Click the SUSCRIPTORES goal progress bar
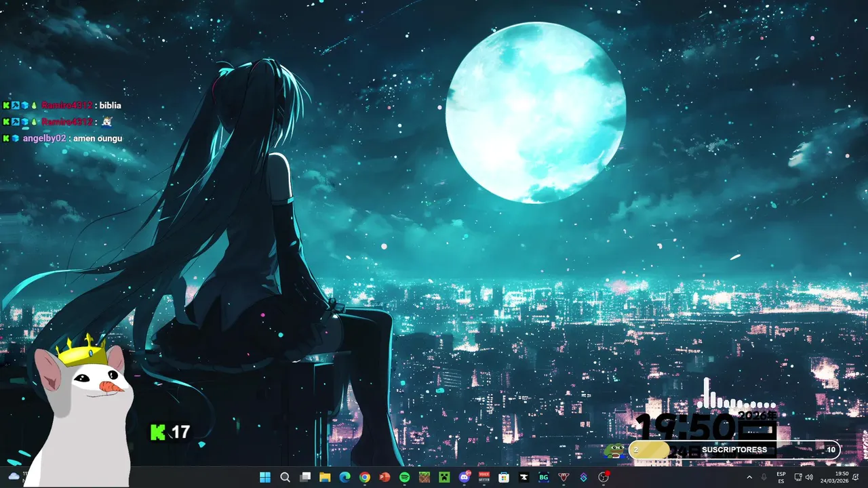The image size is (868, 488). coord(734,450)
